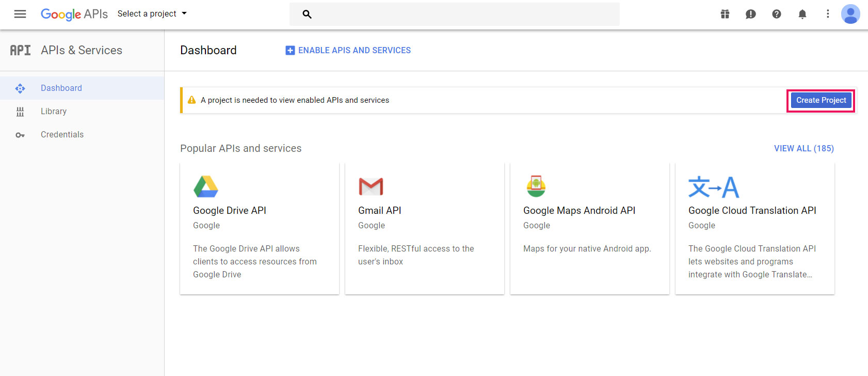
Task: Open Credentials in the sidebar
Action: [x=82, y=134]
